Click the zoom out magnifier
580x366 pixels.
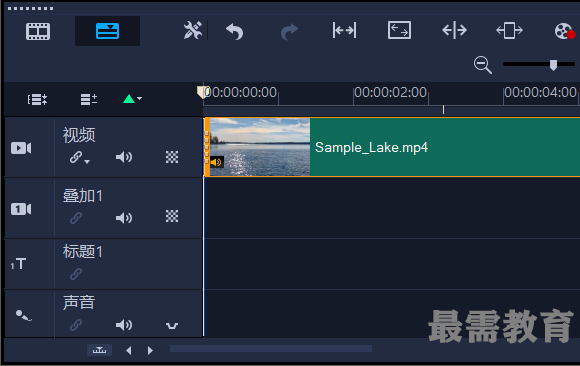pyautogui.click(x=483, y=65)
